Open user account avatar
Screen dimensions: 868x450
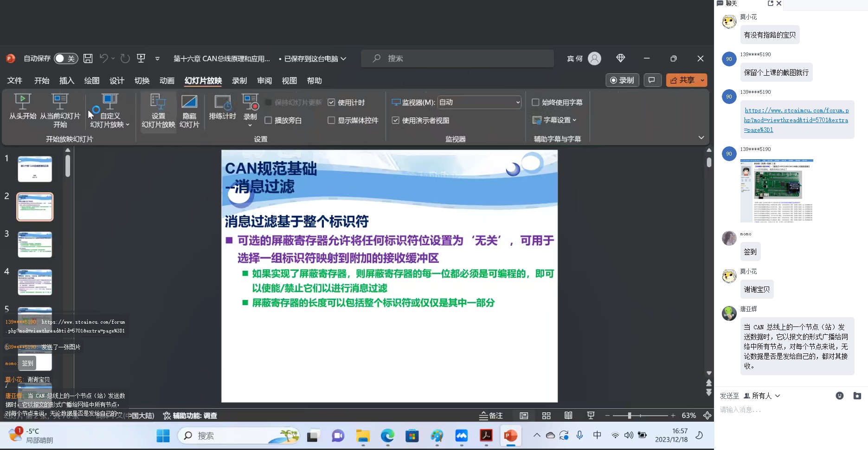[x=594, y=59]
